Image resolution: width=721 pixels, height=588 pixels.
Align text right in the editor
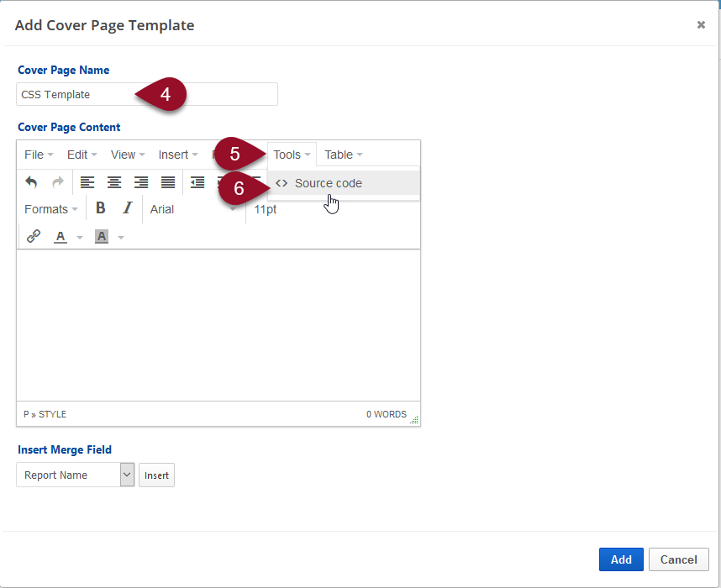click(141, 182)
